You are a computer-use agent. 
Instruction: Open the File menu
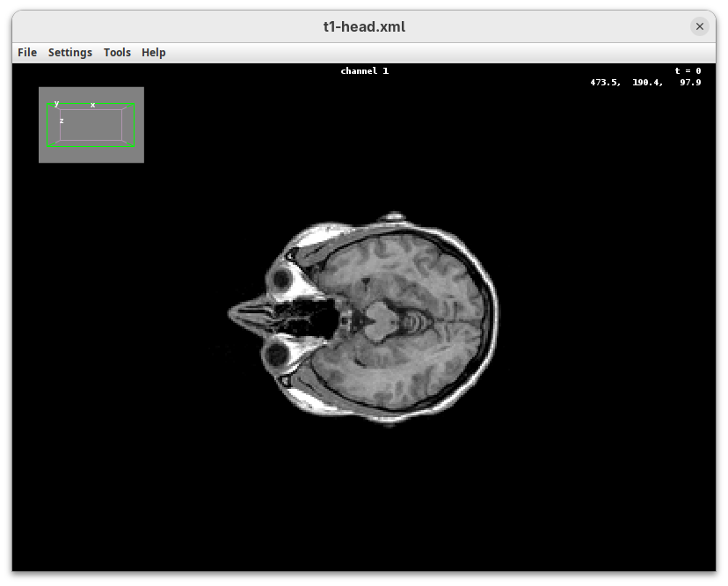coord(27,53)
